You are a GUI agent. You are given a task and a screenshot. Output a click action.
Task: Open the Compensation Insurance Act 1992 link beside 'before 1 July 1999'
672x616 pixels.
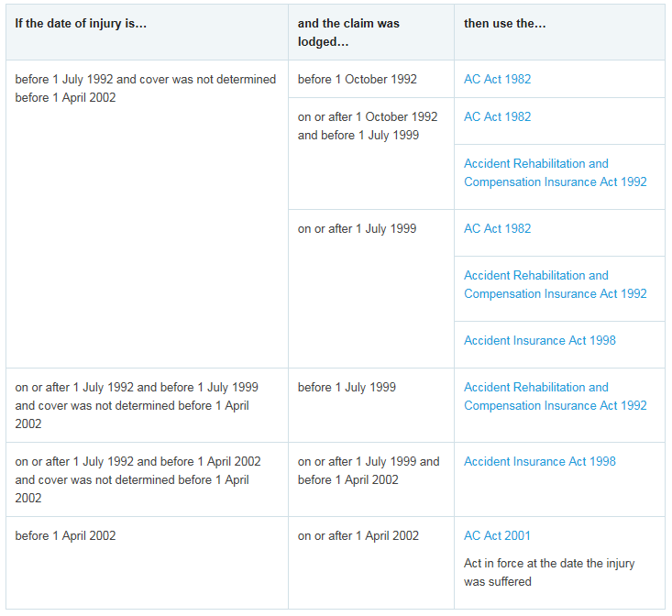(x=555, y=397)
